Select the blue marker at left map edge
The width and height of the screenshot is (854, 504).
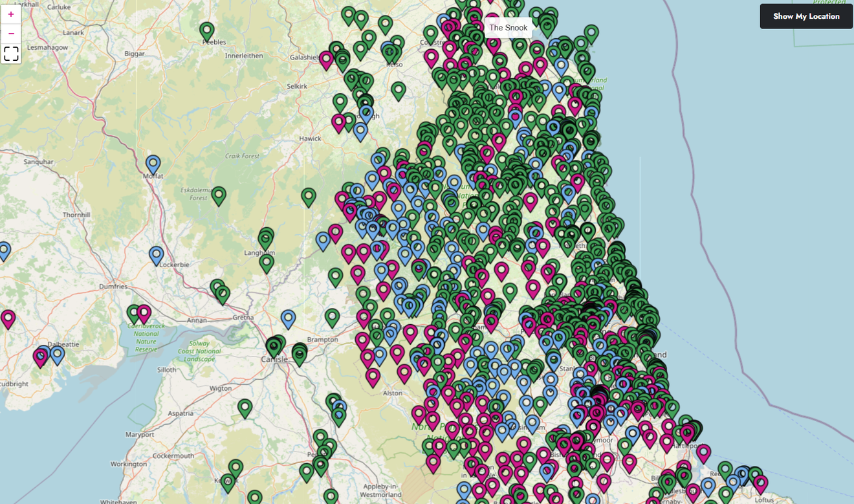tap(4, 250)
